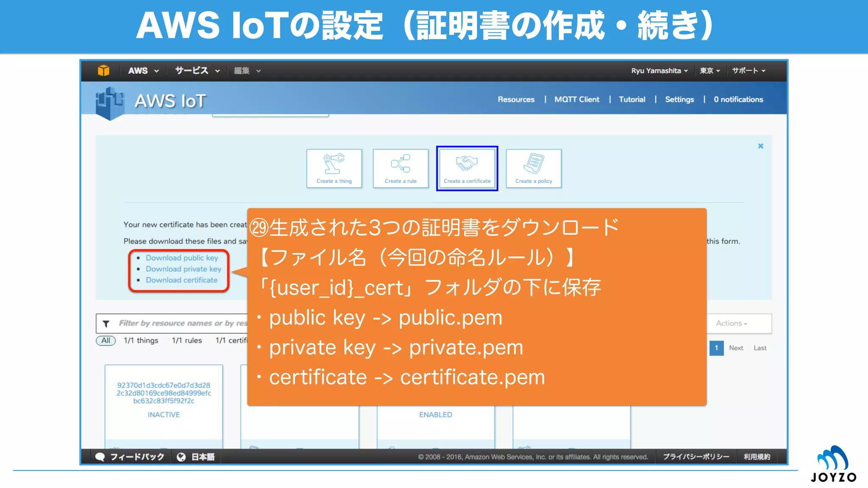Select the Create a thing icon
Viewport: 868px width, 488px height.
click(334, 168)
